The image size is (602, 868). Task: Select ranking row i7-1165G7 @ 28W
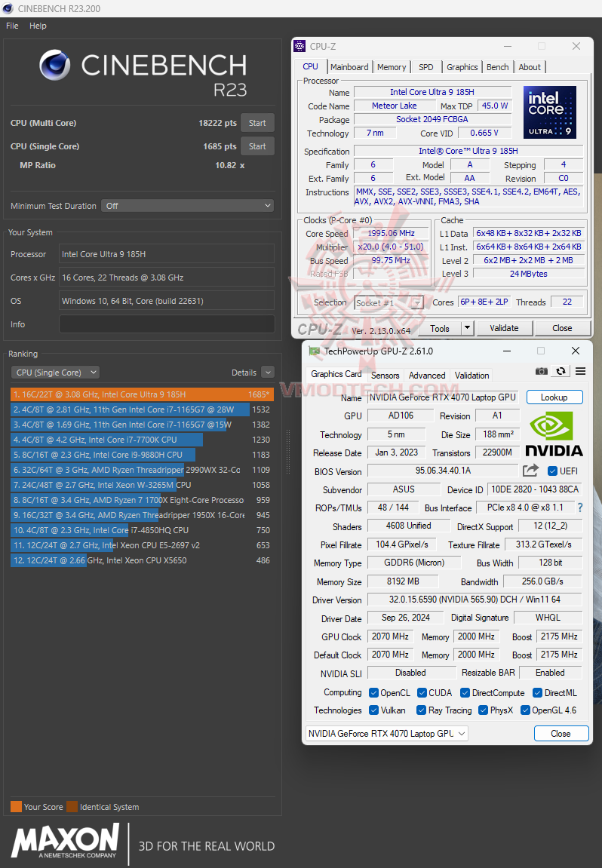pyautogui.click(x=142, y=409)
